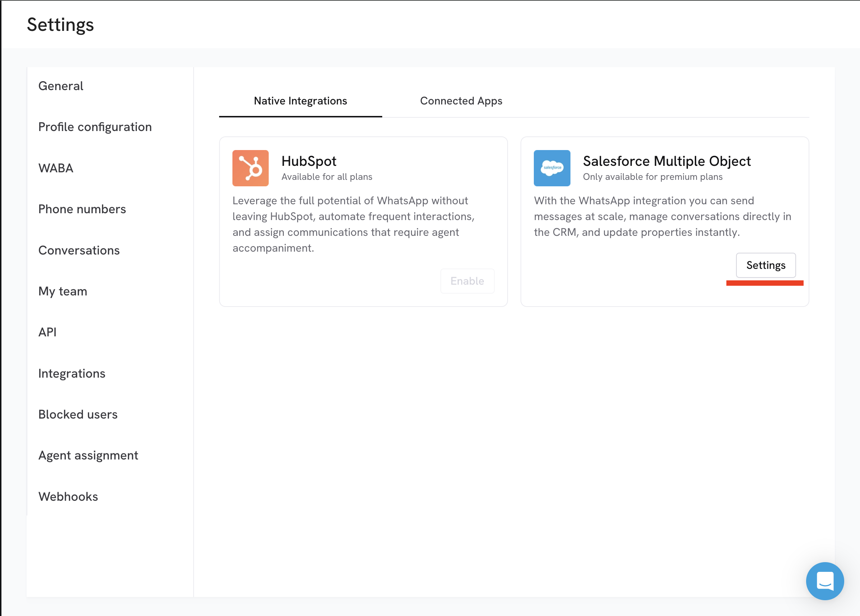Open the chat support bubble icon
860x616 pixels.
(825, 581)
